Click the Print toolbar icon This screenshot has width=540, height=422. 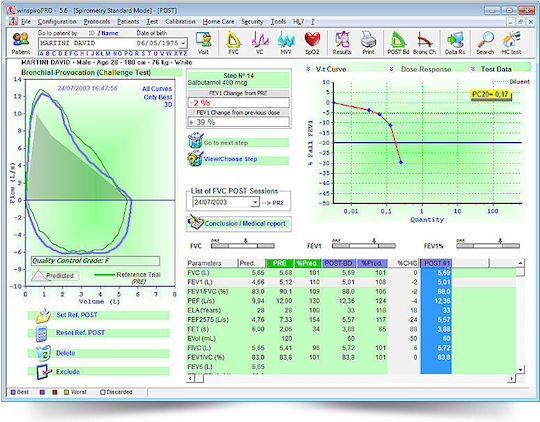tap(368, 43)
